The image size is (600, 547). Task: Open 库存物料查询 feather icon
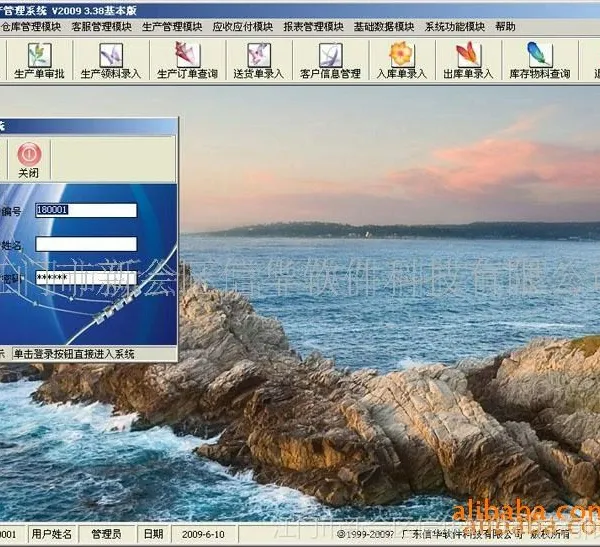[x=540, y=55]
